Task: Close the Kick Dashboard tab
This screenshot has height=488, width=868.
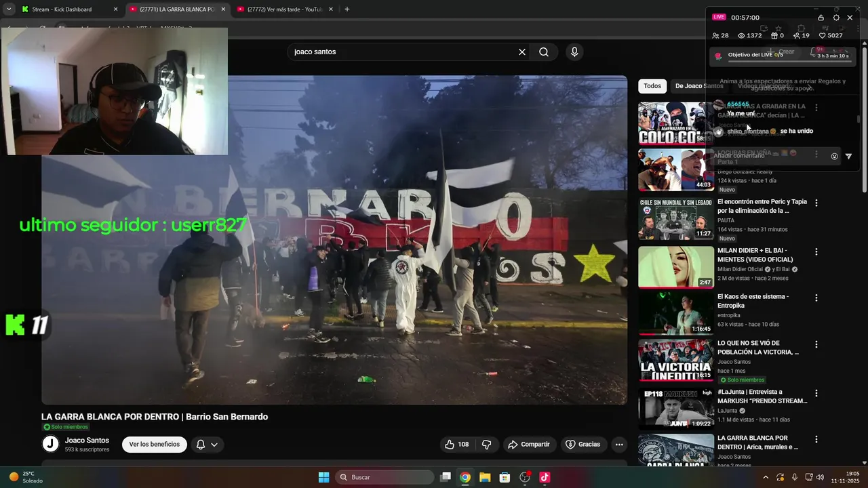Action: click(x=115, y=9)
